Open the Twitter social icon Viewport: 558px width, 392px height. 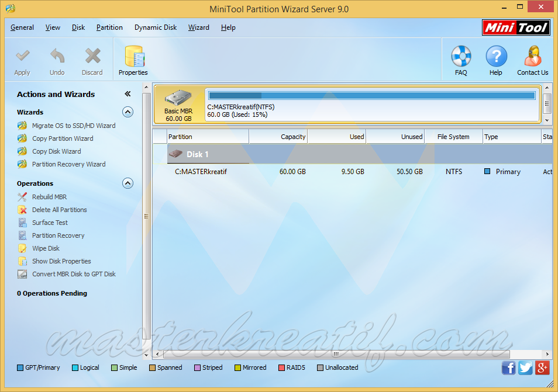[525, 368]
